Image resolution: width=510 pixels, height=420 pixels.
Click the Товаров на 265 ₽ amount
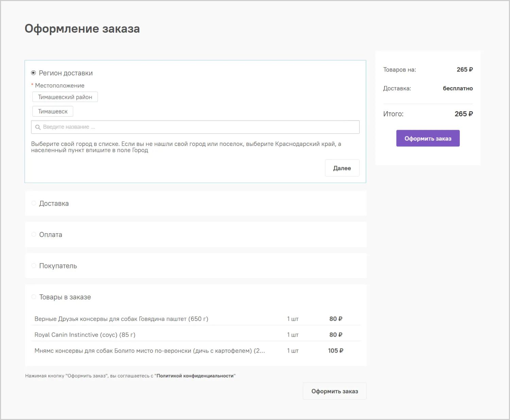[465, 69]
